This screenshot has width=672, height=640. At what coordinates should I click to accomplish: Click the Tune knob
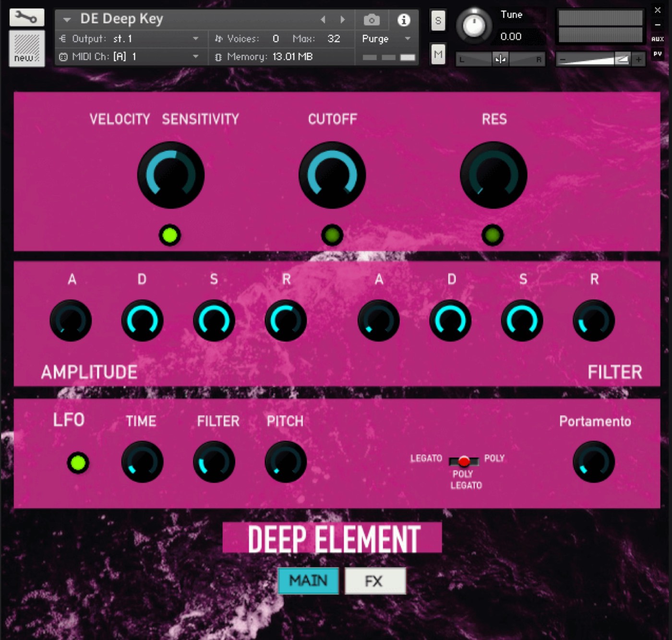tap(474, 25)
